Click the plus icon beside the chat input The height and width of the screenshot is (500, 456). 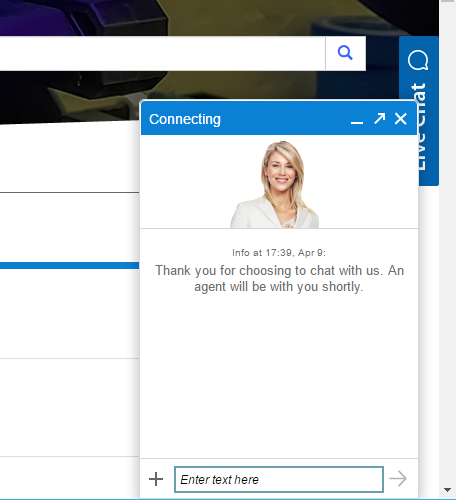coord(156,479)
